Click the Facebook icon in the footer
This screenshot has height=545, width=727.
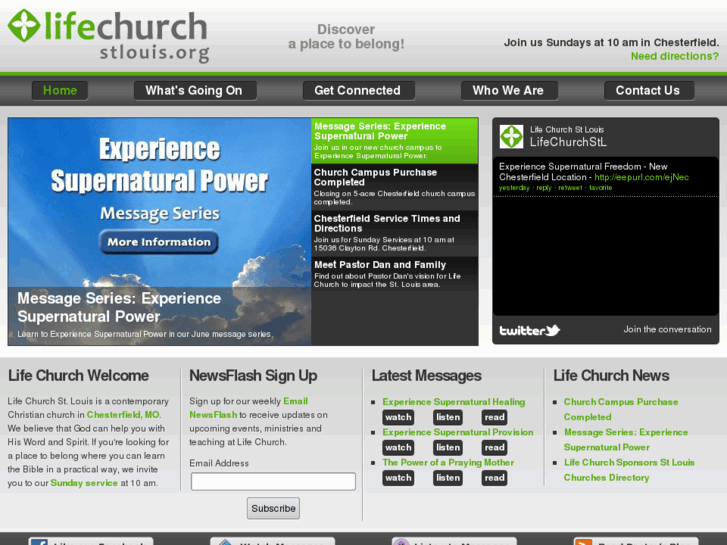[x=39, y=542]
